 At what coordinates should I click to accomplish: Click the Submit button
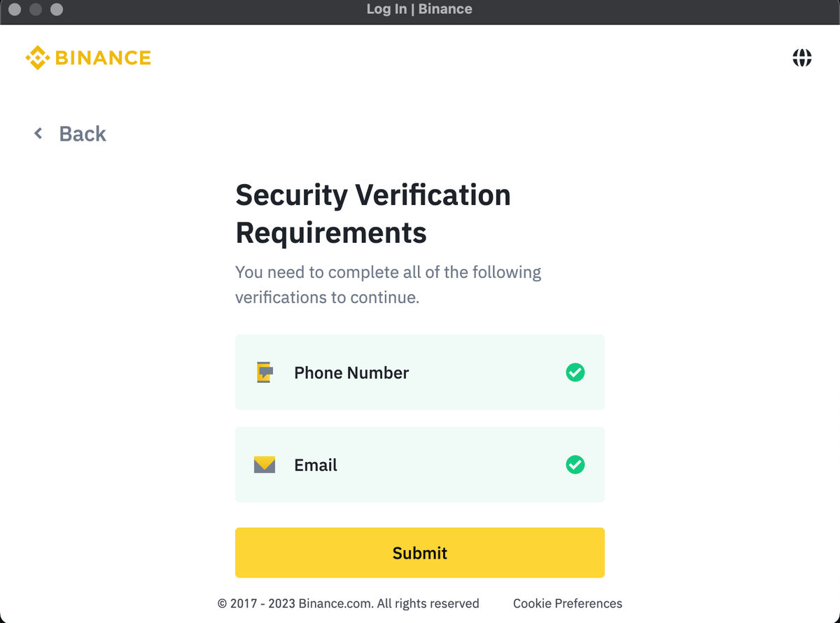[x=419, y=552]
